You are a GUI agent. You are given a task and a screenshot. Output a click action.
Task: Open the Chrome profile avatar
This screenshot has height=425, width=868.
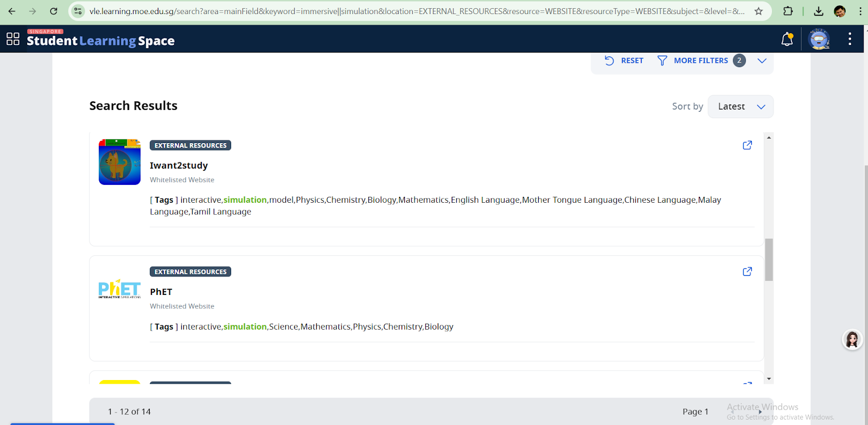point(840,11)
